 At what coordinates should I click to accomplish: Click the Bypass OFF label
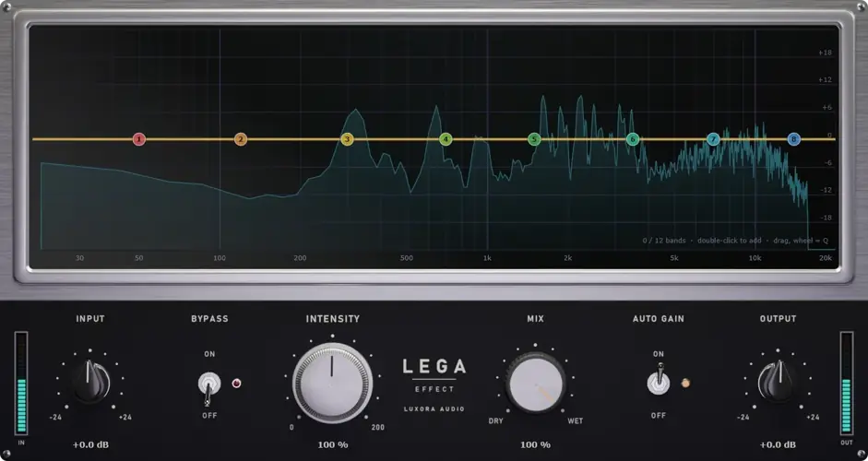(209, 416)
